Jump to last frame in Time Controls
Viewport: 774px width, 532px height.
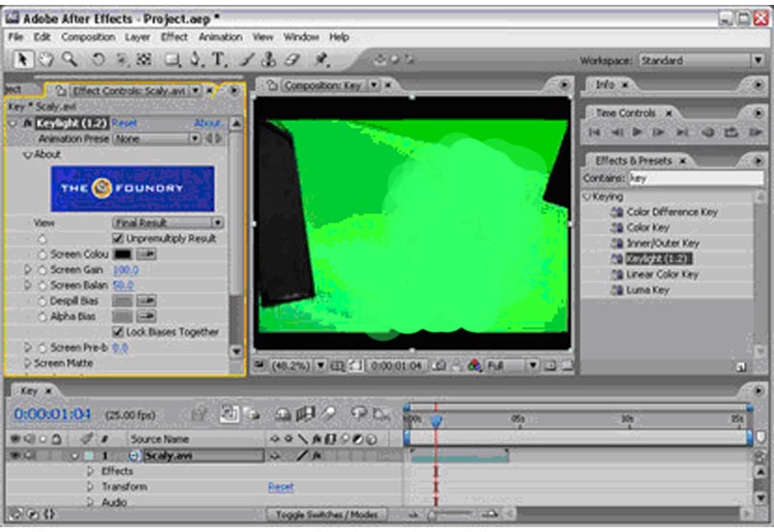click(682, 133)
